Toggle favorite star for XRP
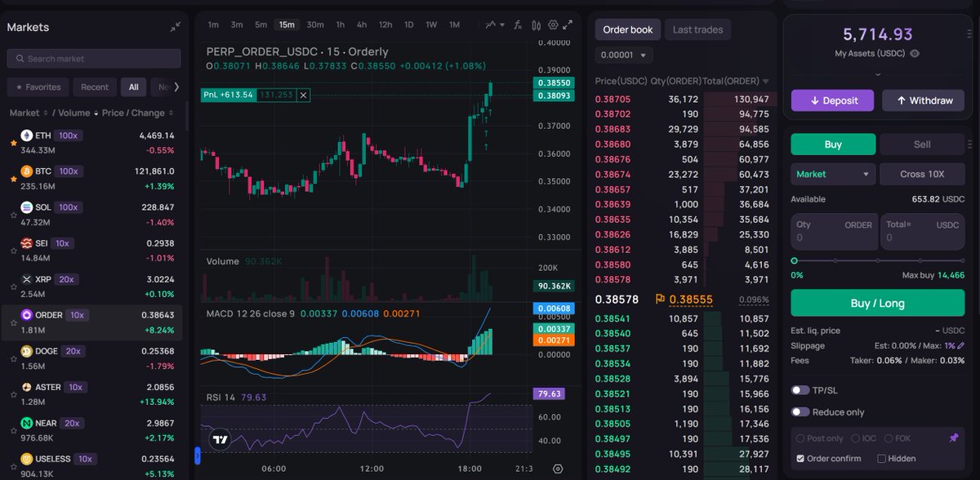 tap(12, 286)
